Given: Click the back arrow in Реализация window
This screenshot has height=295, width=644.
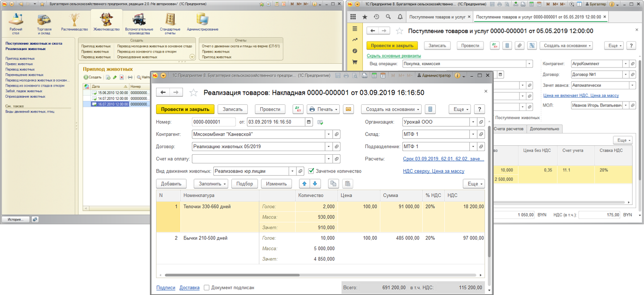Looking at the screenshot, I should 163,92.
